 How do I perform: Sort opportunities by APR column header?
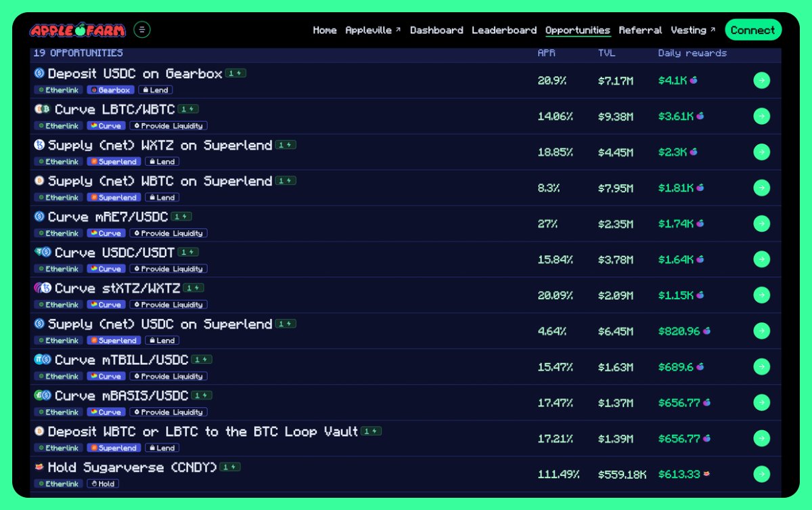coord(546,53)
